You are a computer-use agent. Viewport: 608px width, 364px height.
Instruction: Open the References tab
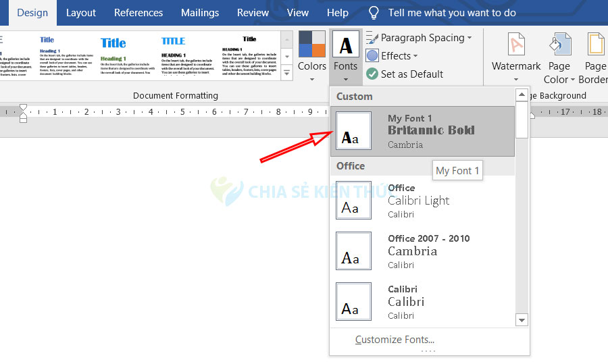[x=138, y=13]
